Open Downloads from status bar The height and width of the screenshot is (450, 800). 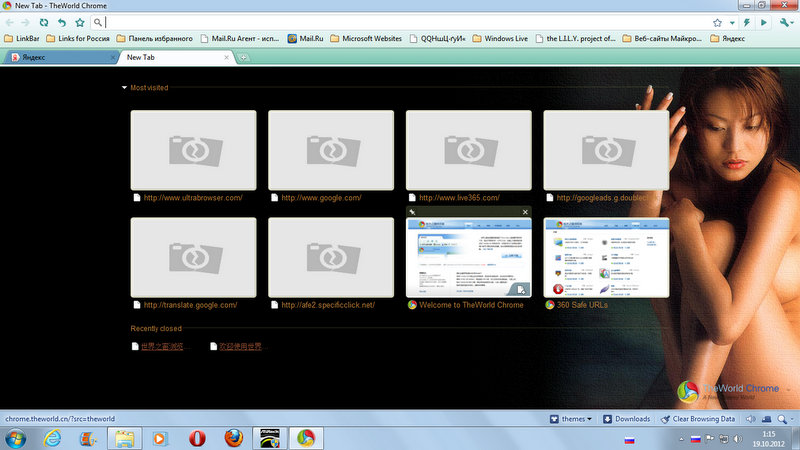(x=627, y=419)
